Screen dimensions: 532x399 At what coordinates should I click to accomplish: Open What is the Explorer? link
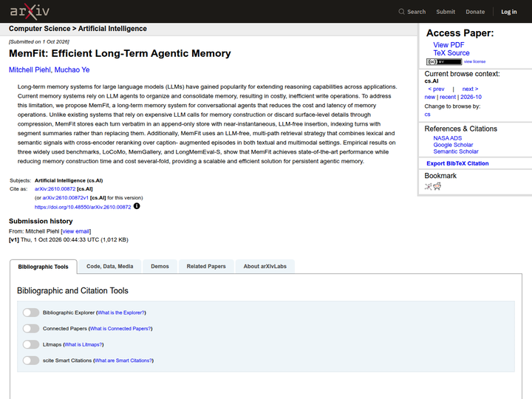click(x=121, y=313)
